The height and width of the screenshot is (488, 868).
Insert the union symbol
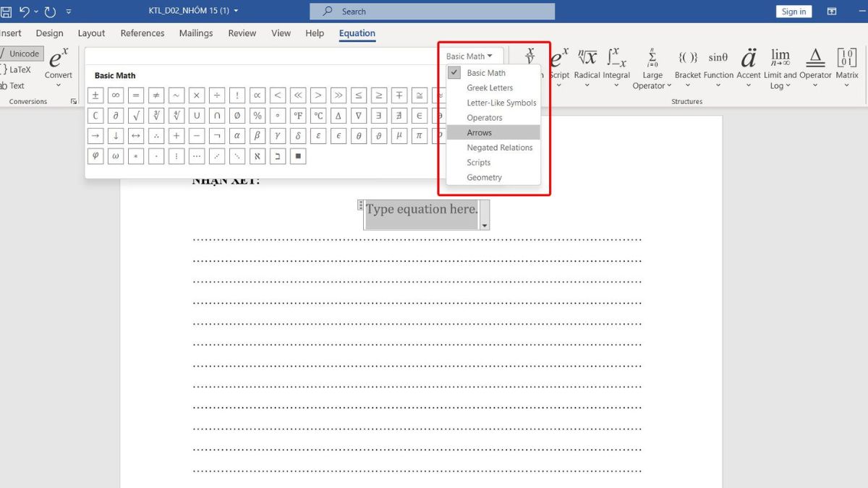point(197,115)
